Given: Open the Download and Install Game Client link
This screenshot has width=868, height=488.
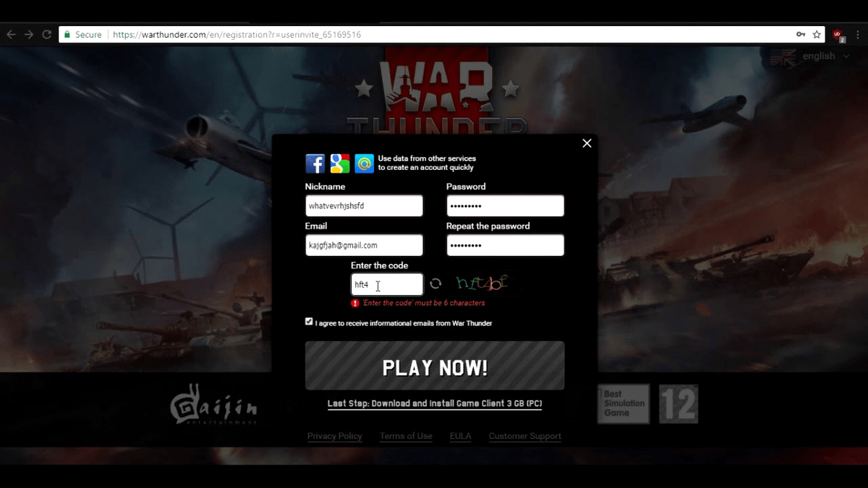Looking at the screenshot, I should pos(435,403).
